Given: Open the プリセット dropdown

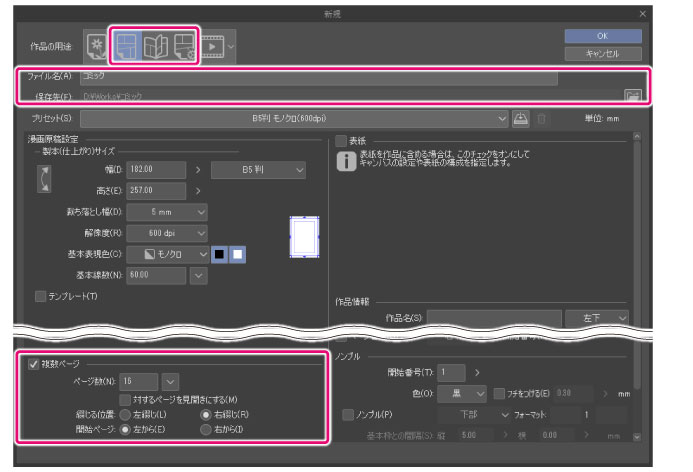Looking at the screenshot, I should click(x=294, y=118).
